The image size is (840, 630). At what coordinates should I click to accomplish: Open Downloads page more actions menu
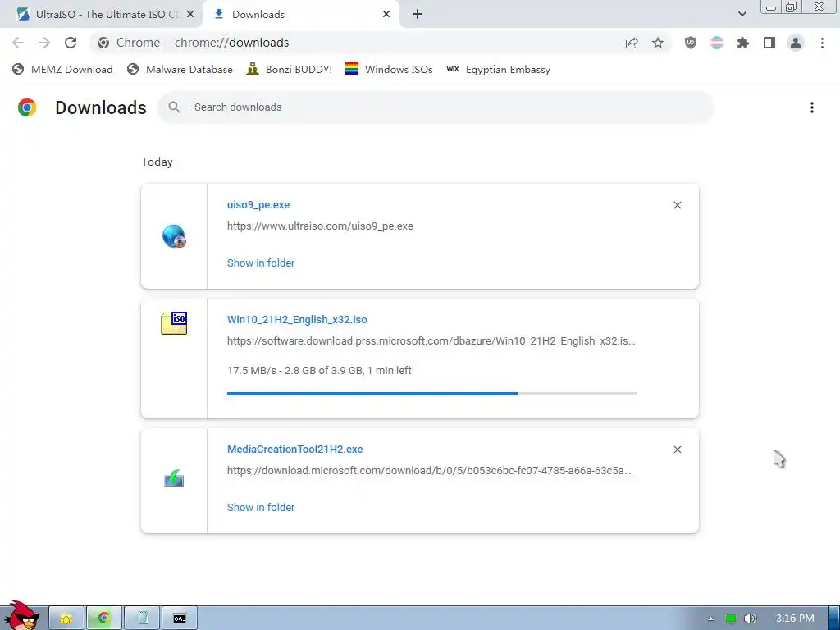(x=811, y=107)
